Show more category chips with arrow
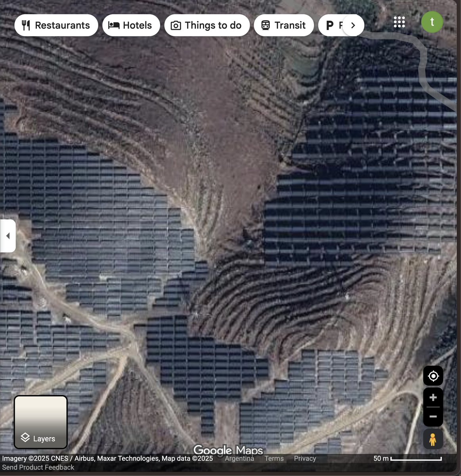461x476 pixels. 353,25
